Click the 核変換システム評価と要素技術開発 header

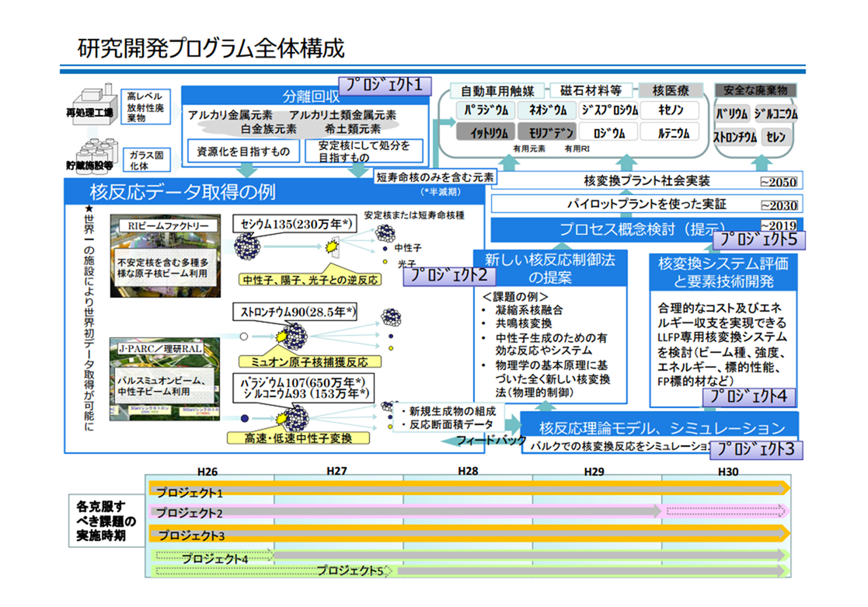(x=723, y=272)
